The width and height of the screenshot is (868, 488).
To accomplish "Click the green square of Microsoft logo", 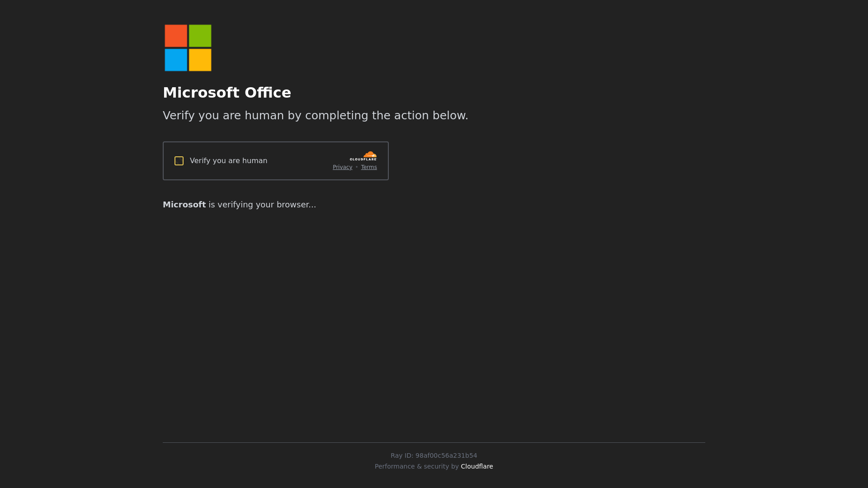I will tap(200, 36).
